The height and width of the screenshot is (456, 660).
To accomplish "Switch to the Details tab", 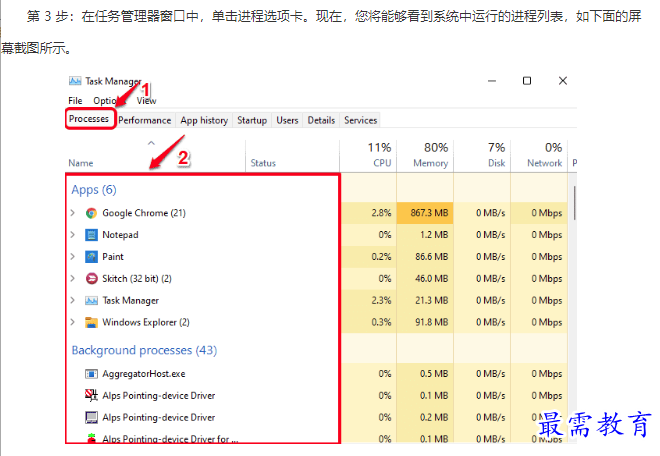I will [x=322, y=121].
